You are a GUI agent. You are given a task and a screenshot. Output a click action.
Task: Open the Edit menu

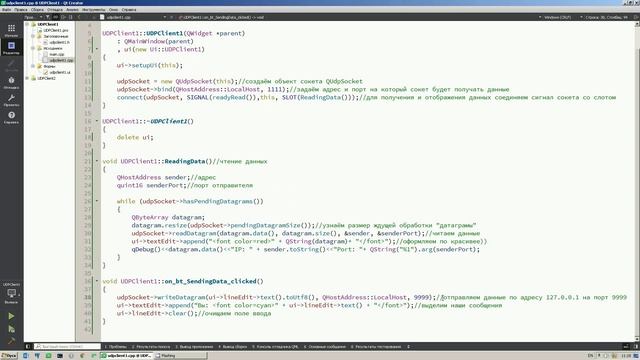[21, 9]
